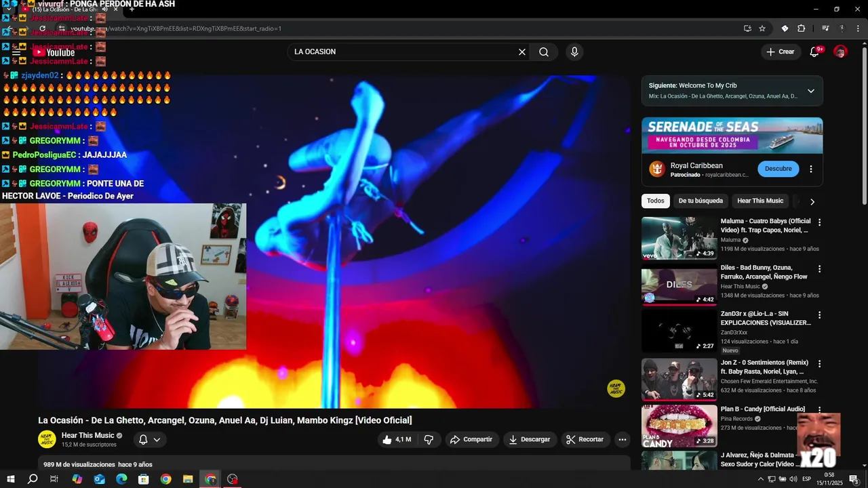868x488 pixels.
Task: Open the YouTube hamburger guide menu
Action: coord(16,52)
